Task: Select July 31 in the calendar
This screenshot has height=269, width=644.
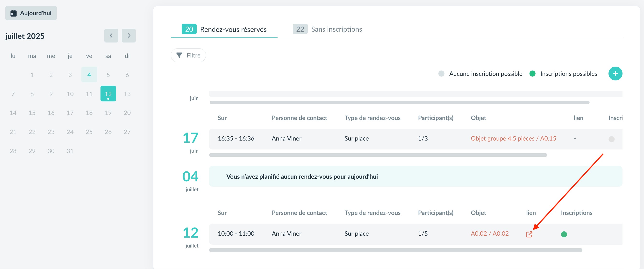Action: [70, 151]
